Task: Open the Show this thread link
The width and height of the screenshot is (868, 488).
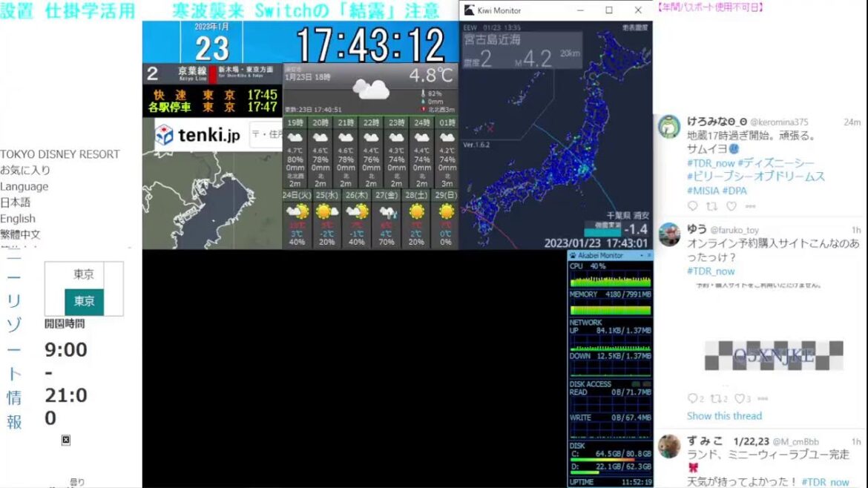Action: [724, 416]
